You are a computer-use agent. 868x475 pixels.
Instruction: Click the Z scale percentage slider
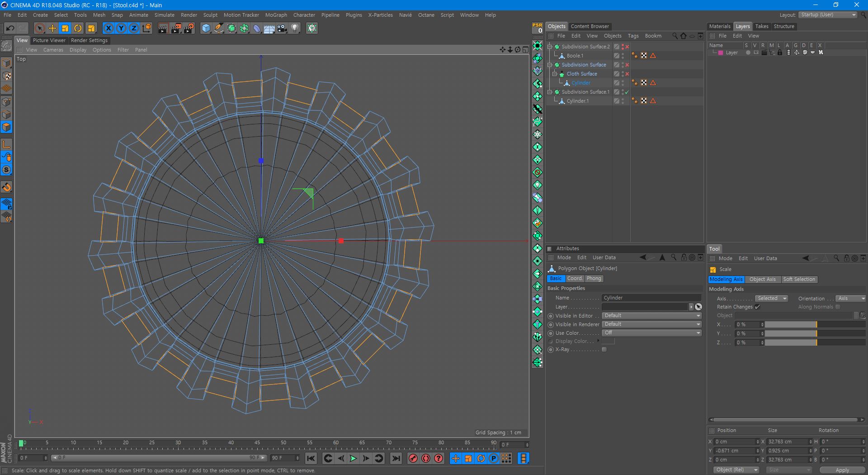pyautogui.click(x=815, y=343)
